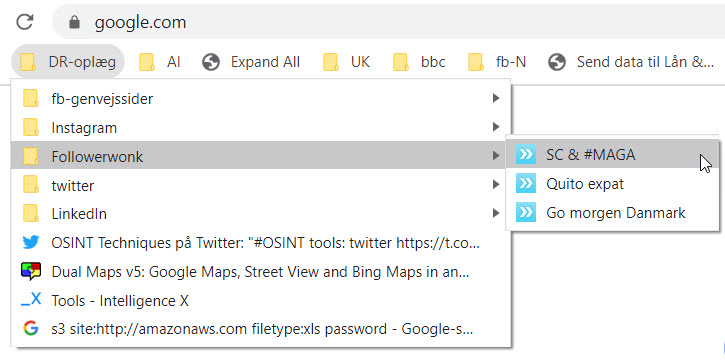
Task: Open the UK bookmarks folder
Action: (346, 61)
